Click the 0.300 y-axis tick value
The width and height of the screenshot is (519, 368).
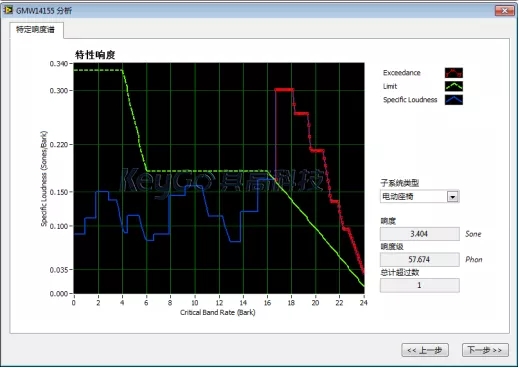tap(59, 91)
